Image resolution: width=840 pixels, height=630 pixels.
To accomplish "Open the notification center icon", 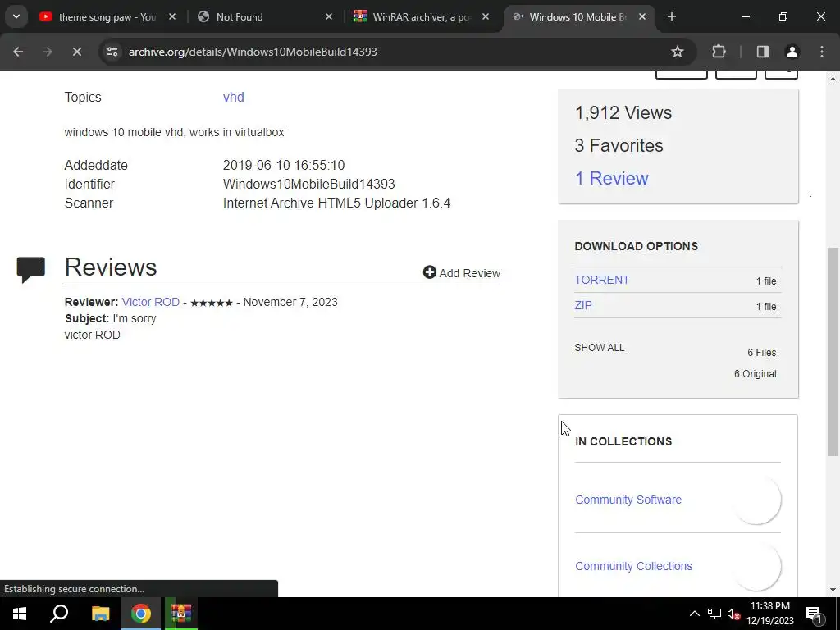I will [814, 614].
